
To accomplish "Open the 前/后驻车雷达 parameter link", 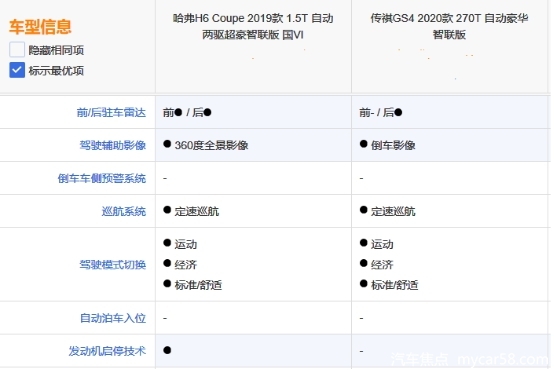I will [111, 112].
